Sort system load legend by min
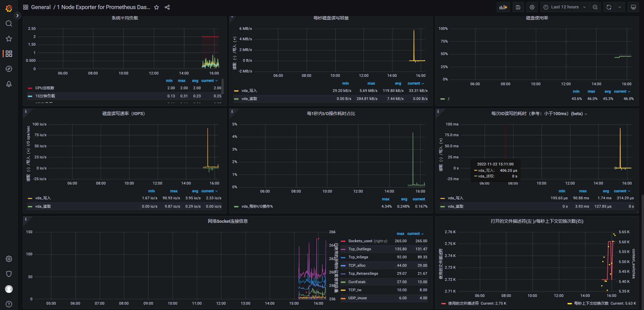 (169, 81)
